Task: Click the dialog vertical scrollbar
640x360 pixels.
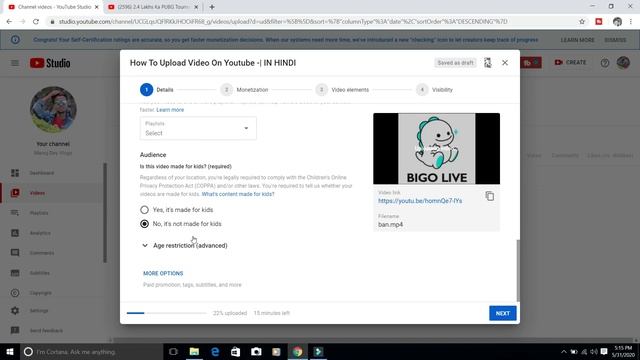Action: point(518,270)
